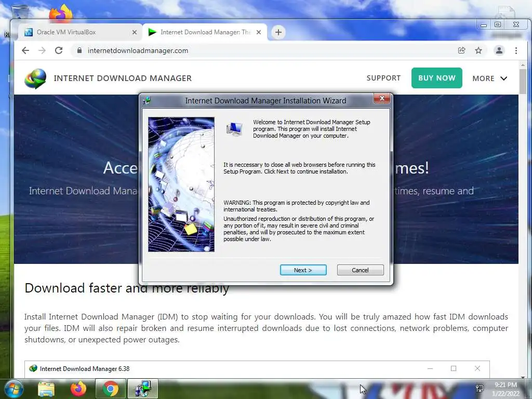The width and height of the screenshot is (532, 399).
Task: Click the VirtualBox tab favicon
Action: (x=29, y=32)
